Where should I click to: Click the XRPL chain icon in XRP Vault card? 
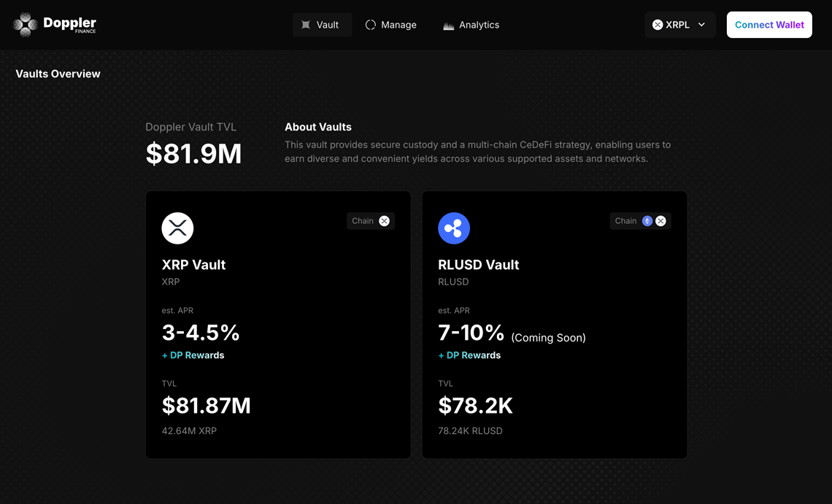384,221
